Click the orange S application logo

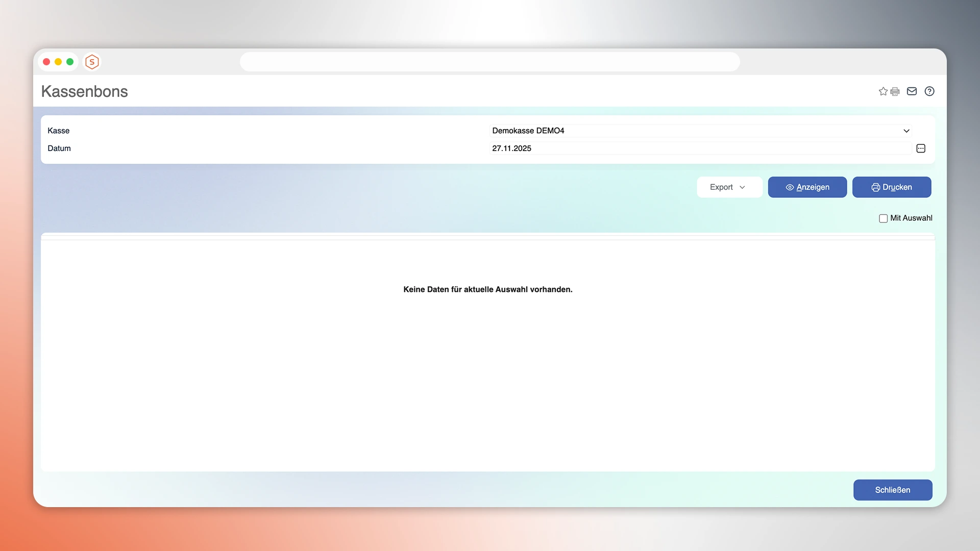(92, 62)
